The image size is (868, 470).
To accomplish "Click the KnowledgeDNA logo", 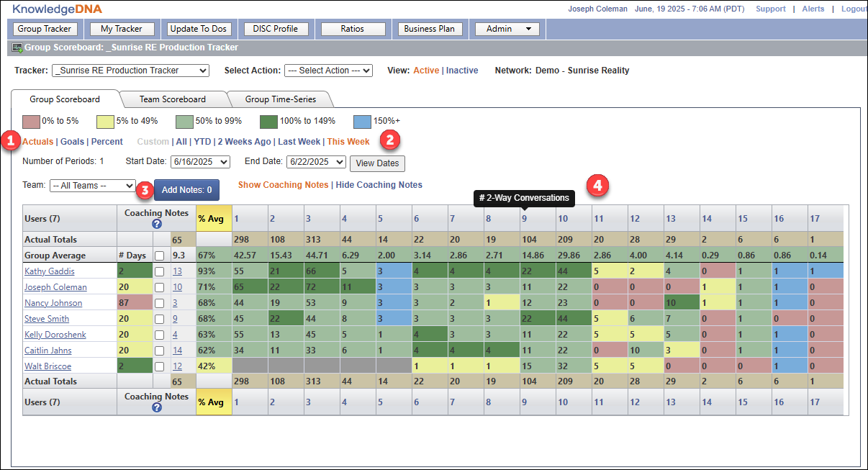I will [58, 9].
